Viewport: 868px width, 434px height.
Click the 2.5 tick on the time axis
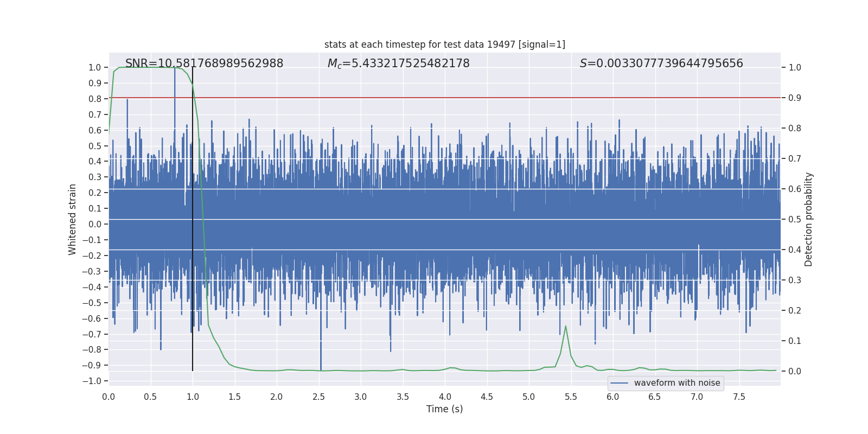(318, 397)
